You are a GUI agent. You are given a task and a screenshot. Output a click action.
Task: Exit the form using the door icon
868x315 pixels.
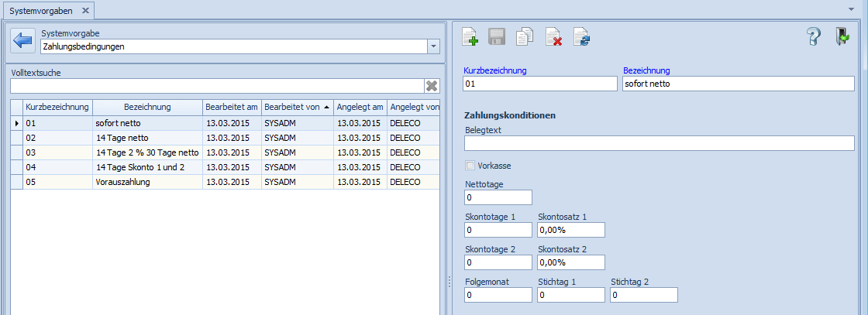[842, 36]
